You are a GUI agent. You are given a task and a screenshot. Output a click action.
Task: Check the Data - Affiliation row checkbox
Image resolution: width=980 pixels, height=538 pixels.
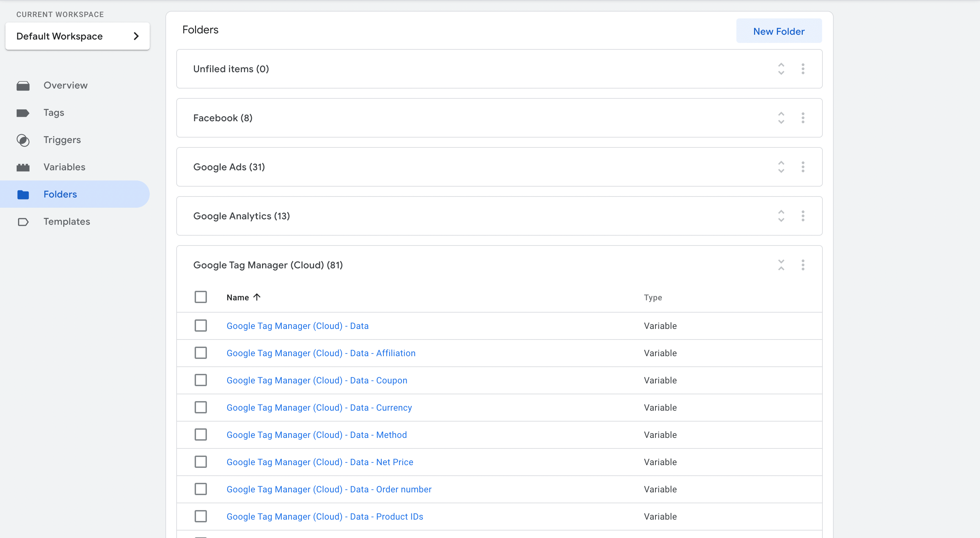click(x=200, y=353)
